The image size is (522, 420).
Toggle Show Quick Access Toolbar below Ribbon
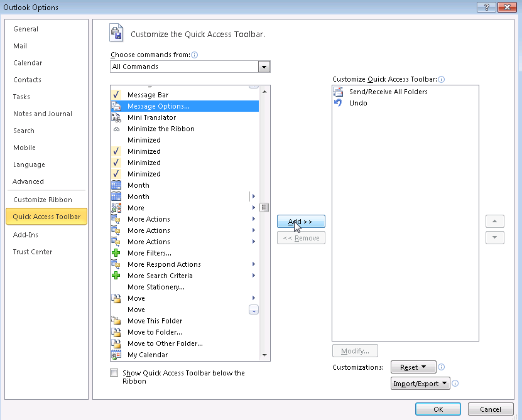114,373
